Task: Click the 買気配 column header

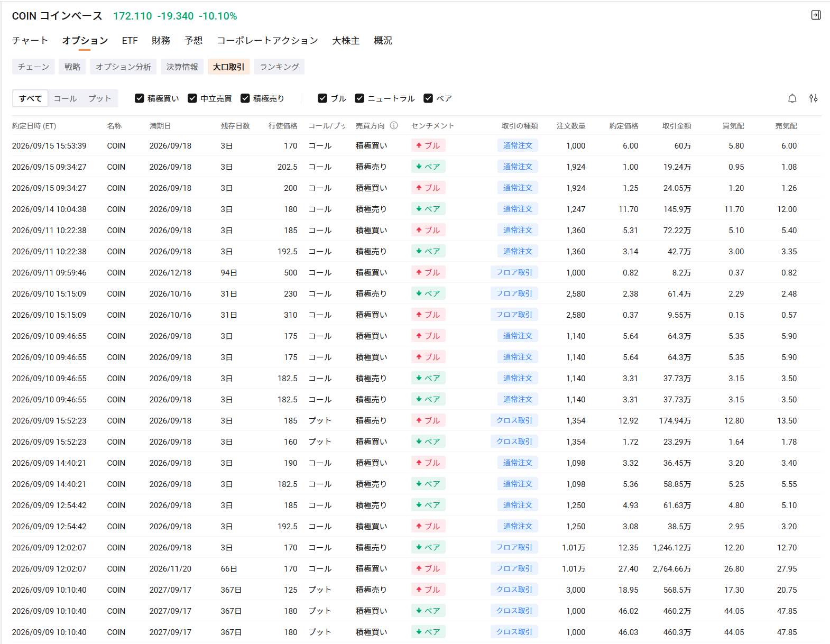Action: [733, 126]
